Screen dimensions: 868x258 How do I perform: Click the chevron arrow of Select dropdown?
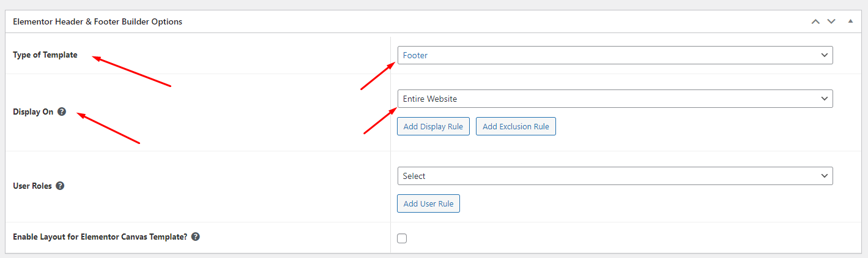point(824,176)
